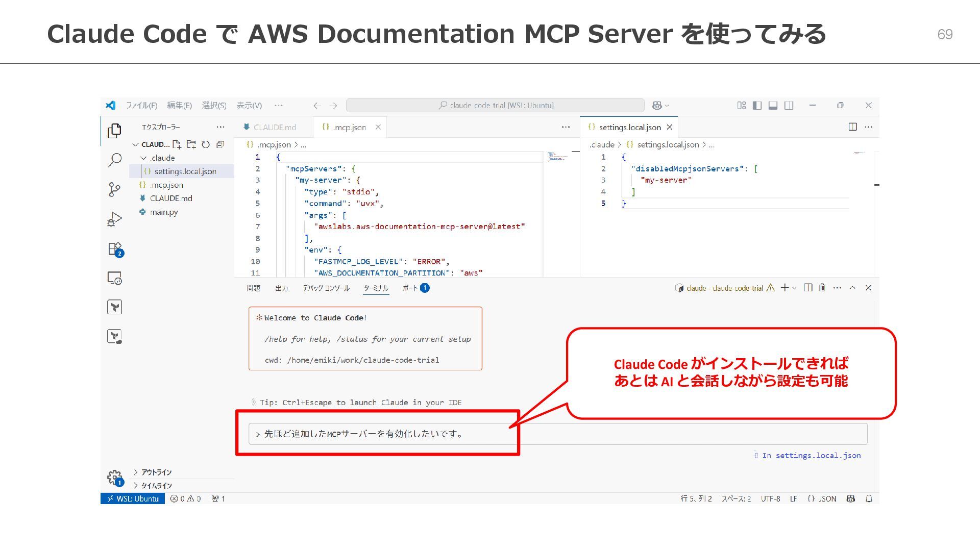This screenshot has width=980, height=551.
Task: Open ファイル(F) menu
Action: coord(141,105)
